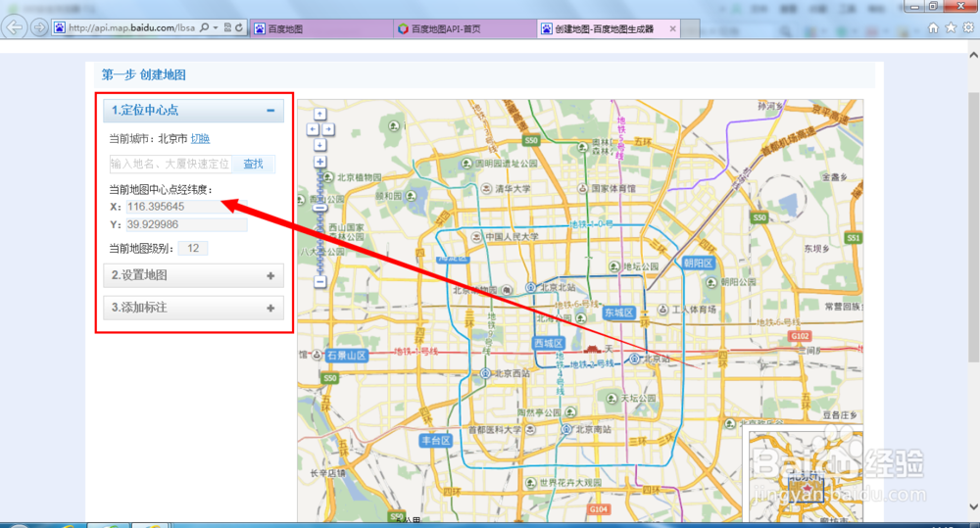Click the 朝阳区 district label

(x=698, y=264)
